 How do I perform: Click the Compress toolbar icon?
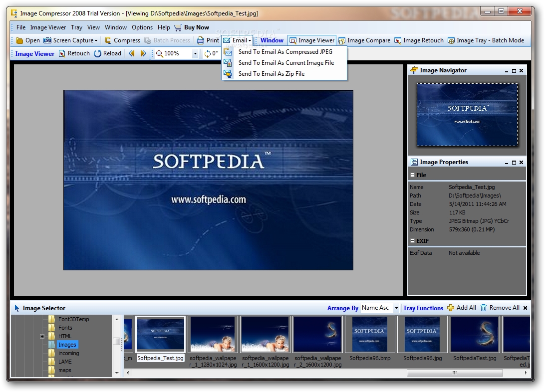pos(108,40)
